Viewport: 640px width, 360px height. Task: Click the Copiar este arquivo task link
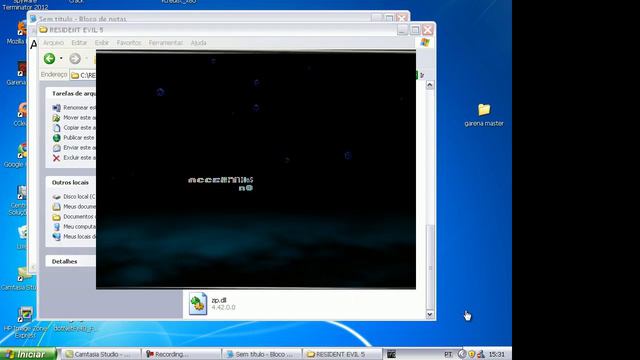tap(79, 128)
